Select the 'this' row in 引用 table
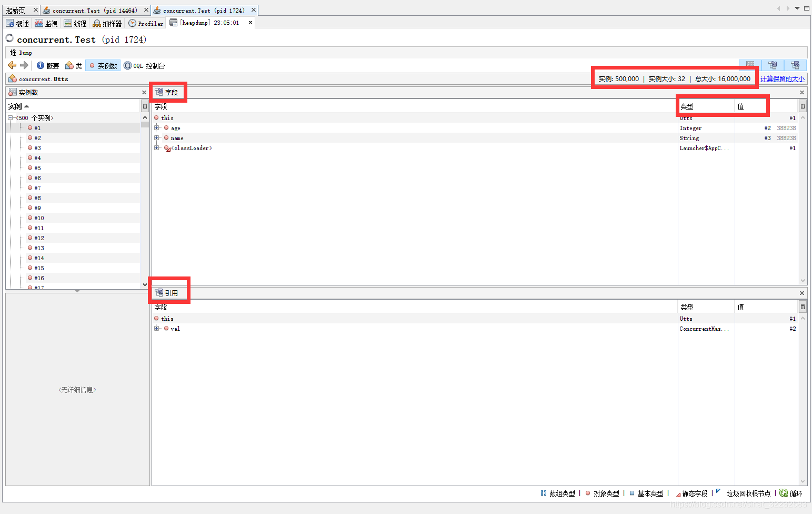 click(475, 319)
